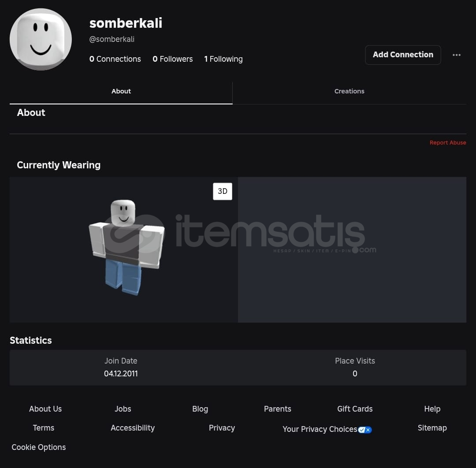Open the Gift Cards footer link
Viewport: 476px width, 468px height.
point(354,409)
